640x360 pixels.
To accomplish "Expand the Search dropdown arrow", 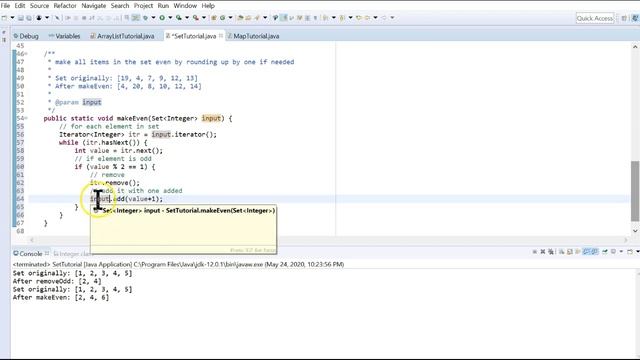I will (x=265, y=18).
